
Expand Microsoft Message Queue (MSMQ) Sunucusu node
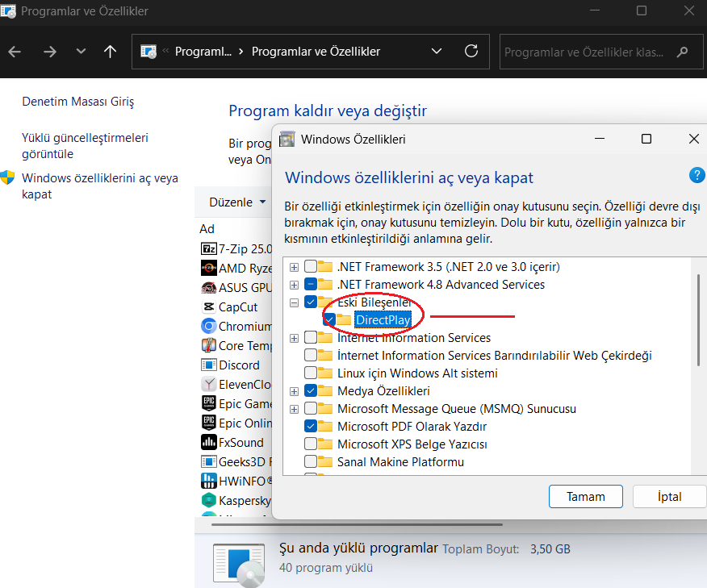[x=294, y=409]
